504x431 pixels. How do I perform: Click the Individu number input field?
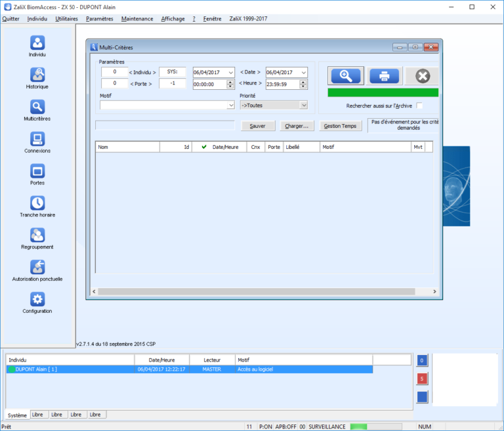click(114, 72)
